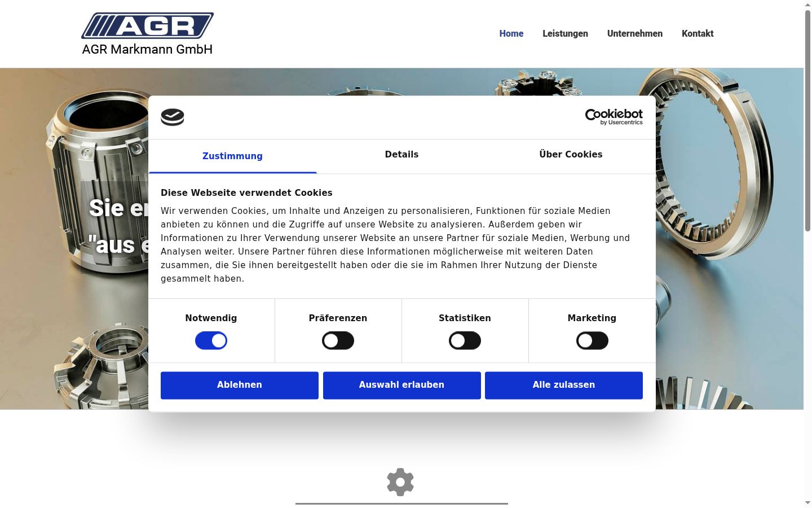The image size is (812, 508).
Task: Click the page vertical scrollbar thumb
Action: [807, 120]
